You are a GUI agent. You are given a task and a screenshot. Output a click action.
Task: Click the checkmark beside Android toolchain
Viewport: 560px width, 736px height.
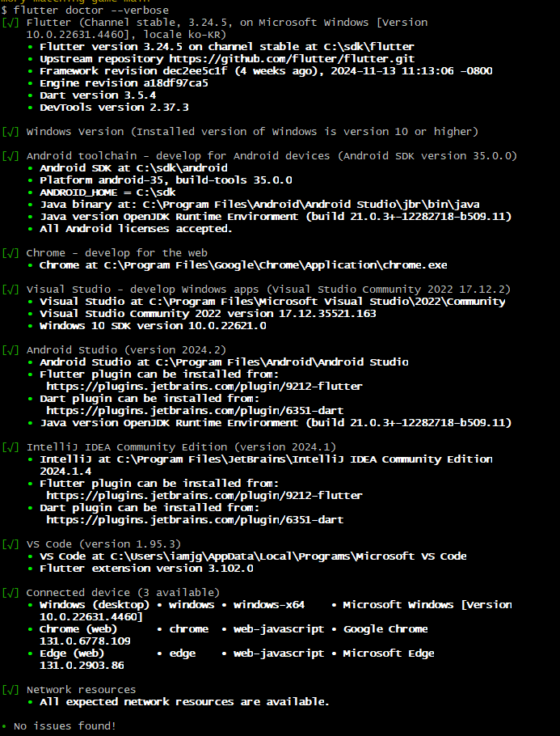(11, 156)
